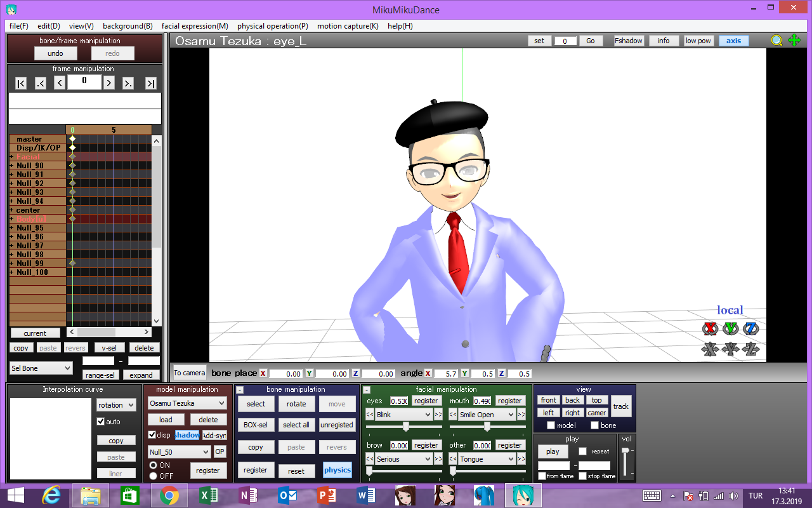Open the edit(D) menu
This screenshot has width=812, height=508.
[49, 26]
